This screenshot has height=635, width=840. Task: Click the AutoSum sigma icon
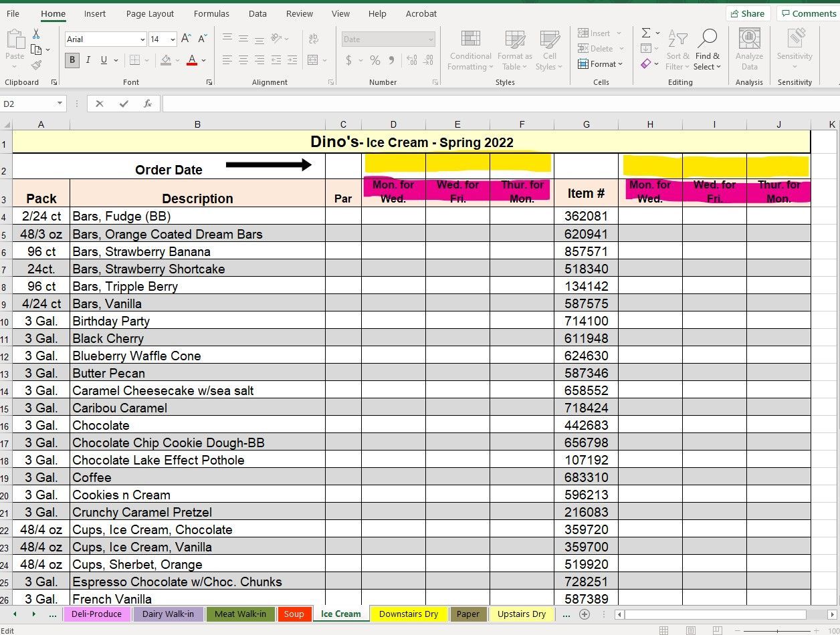click(646, 33)
